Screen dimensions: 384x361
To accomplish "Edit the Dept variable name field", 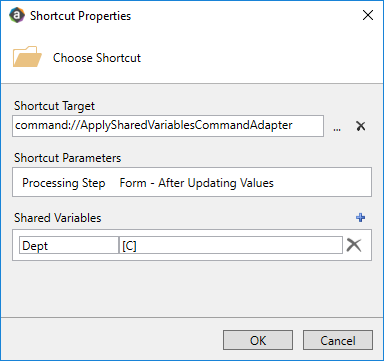I will tap(69, 245).
